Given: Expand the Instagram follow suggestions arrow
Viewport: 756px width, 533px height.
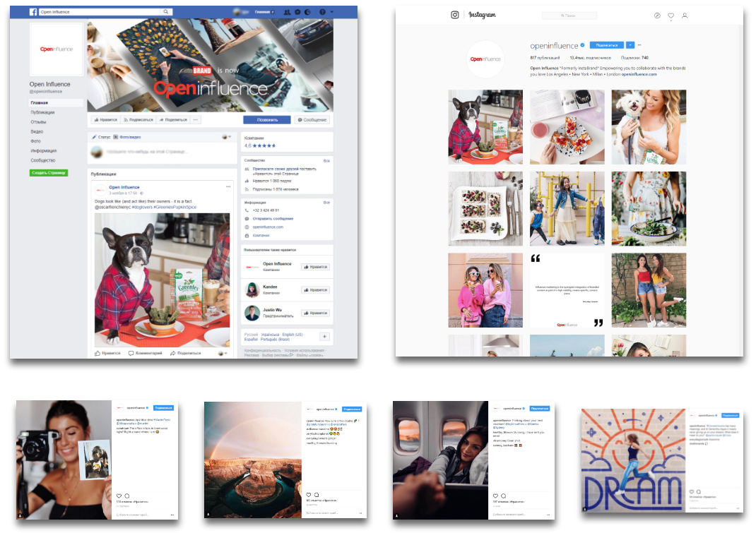Looking at the screenshot, I should pyautogui.click(x=630, y=44).
